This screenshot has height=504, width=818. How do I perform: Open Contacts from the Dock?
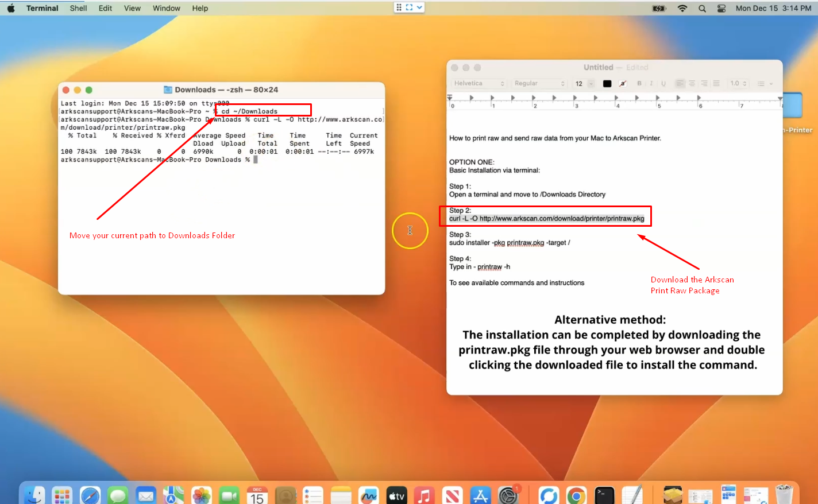[x=285, y=495]
